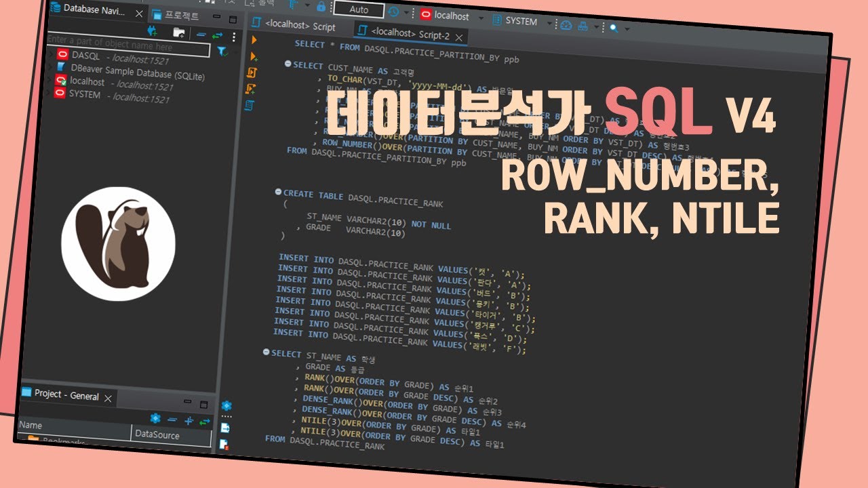Click the plus icon in Project panel toolbar

[189, 420]
